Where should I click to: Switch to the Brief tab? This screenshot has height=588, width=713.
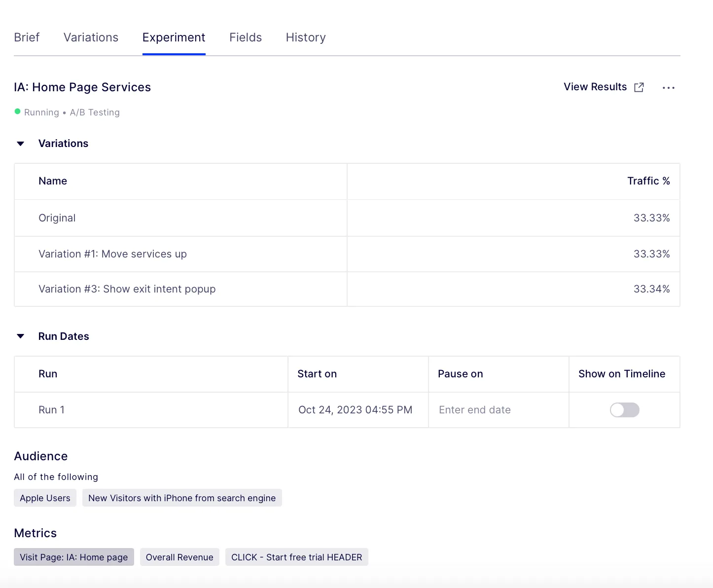27,37
